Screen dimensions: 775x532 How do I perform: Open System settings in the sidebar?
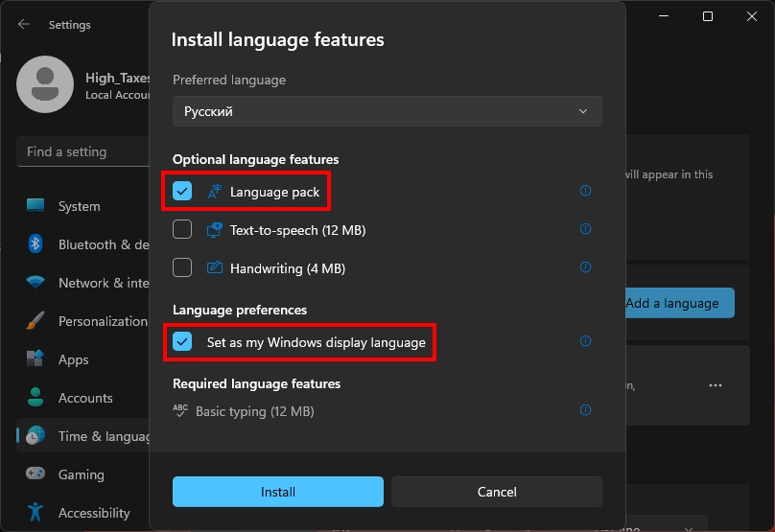(79, 206)
